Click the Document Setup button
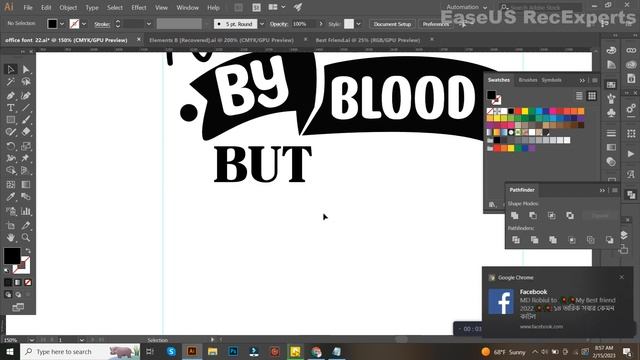Screen dimensions: 640x360 tap(392, 24)
